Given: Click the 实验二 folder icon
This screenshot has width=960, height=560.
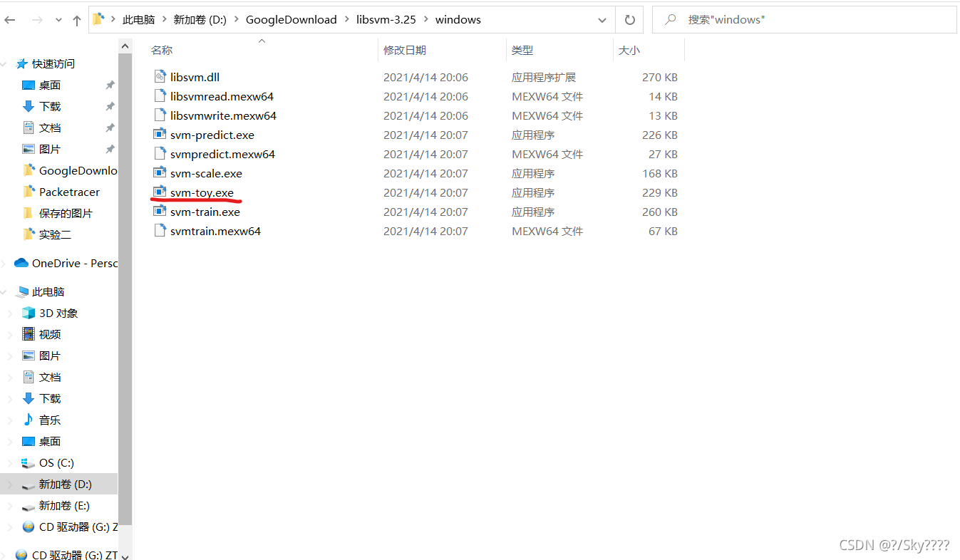Looking at the screenshot, I should coord(29,234).
